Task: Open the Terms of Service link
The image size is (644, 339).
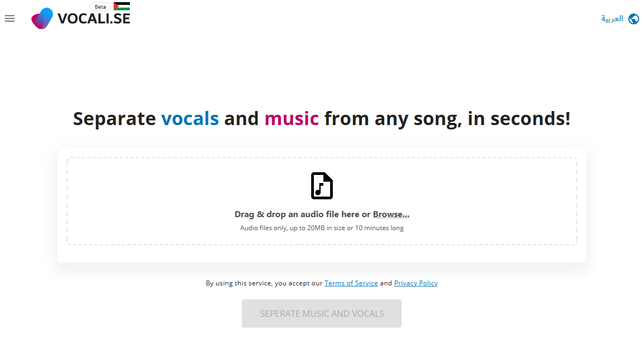Action: [351, 283]
